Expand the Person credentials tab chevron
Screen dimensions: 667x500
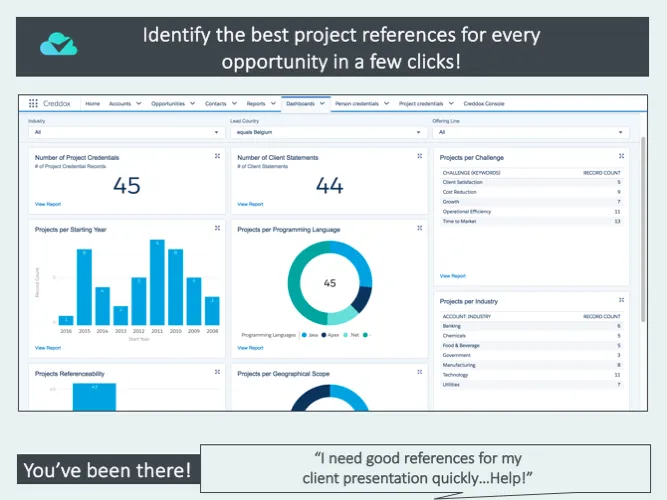tap(386, 103)
